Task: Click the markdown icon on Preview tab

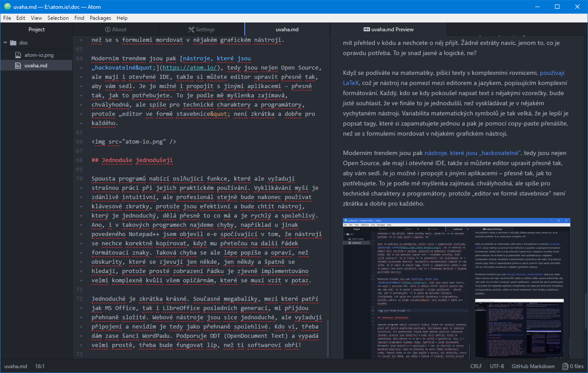Action: pos(366,30)
